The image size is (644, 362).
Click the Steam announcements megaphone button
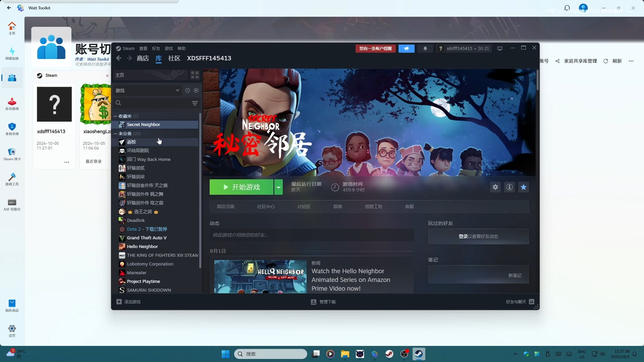click(407, 49)
